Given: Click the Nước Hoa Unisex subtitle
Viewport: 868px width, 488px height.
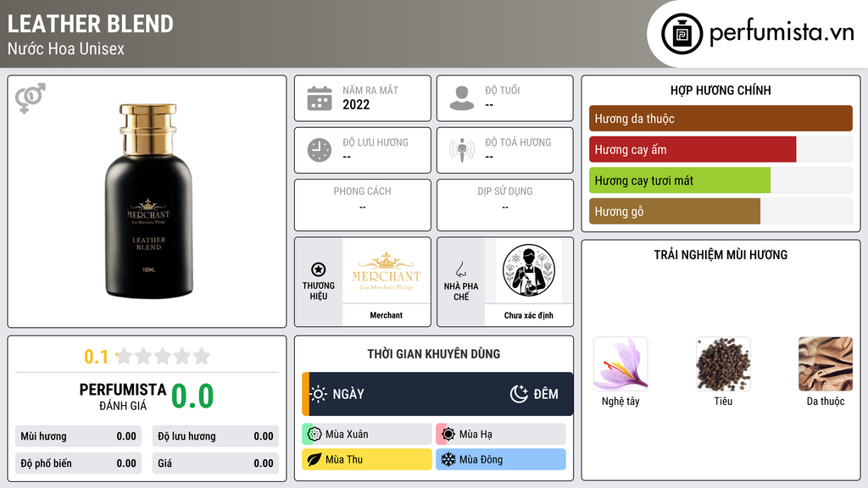Looking at the screenshot, I should [66, 48].
